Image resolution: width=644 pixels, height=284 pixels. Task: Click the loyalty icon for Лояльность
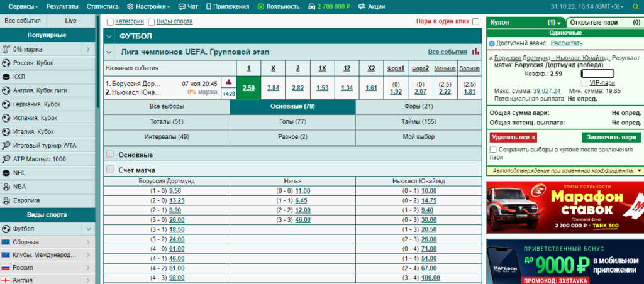tap(261, 6)
